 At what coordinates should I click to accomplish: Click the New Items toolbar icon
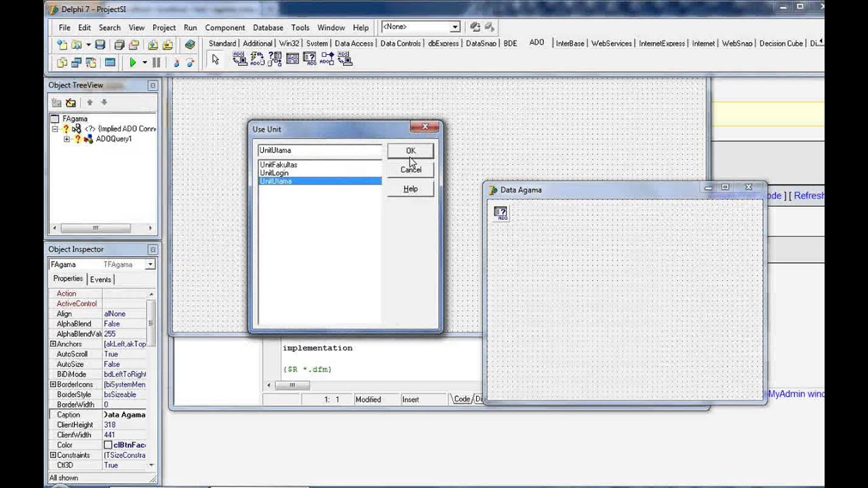click(x=62, y=45)
